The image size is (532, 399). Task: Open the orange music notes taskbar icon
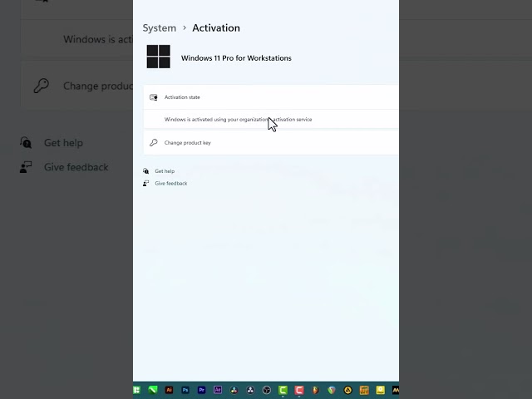[x=364, y=390]
